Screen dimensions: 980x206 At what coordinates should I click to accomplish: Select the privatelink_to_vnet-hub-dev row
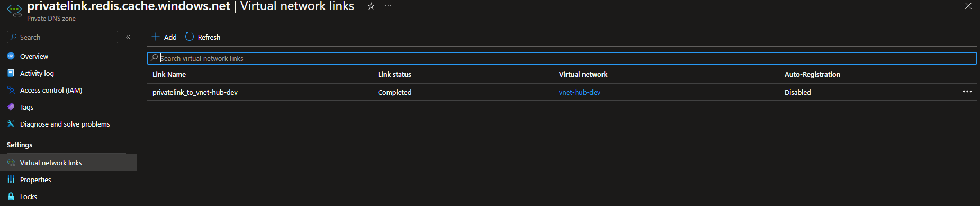tap(562, 92)
